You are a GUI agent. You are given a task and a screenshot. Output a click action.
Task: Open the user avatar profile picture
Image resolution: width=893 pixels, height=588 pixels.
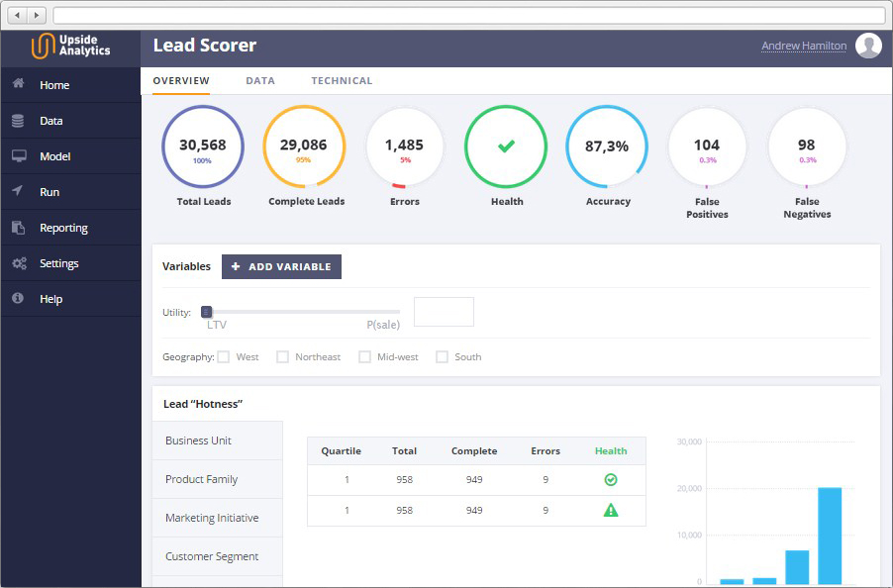pos(868,46)
